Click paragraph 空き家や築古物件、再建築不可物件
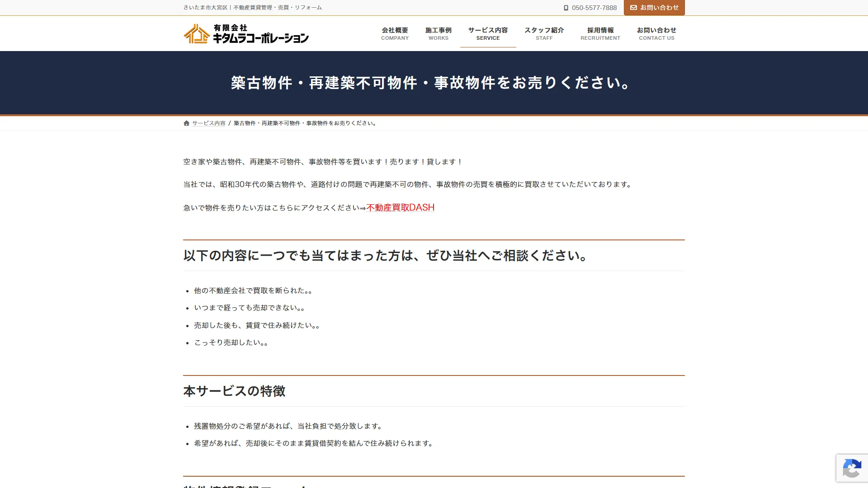 coord(323,162)
